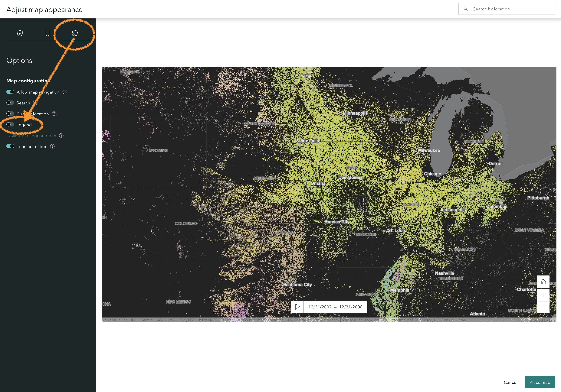Play the time animation
The height and width of the screenshot is (392, 561).
point(298,307)
